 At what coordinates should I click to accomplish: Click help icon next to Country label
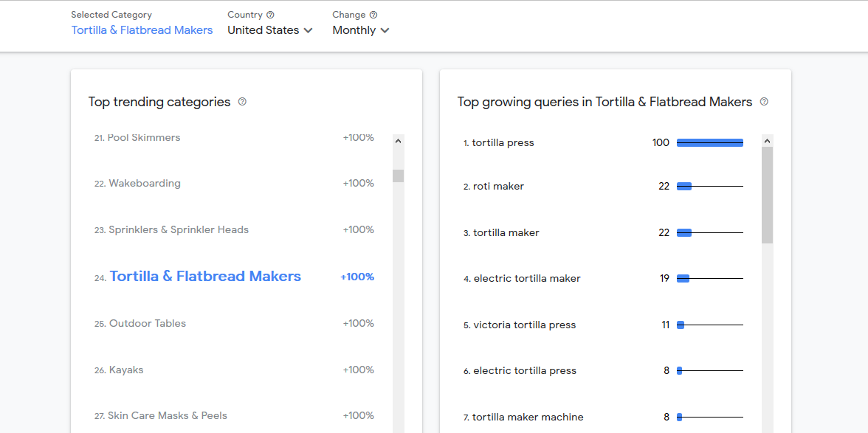tap(270, 15)
